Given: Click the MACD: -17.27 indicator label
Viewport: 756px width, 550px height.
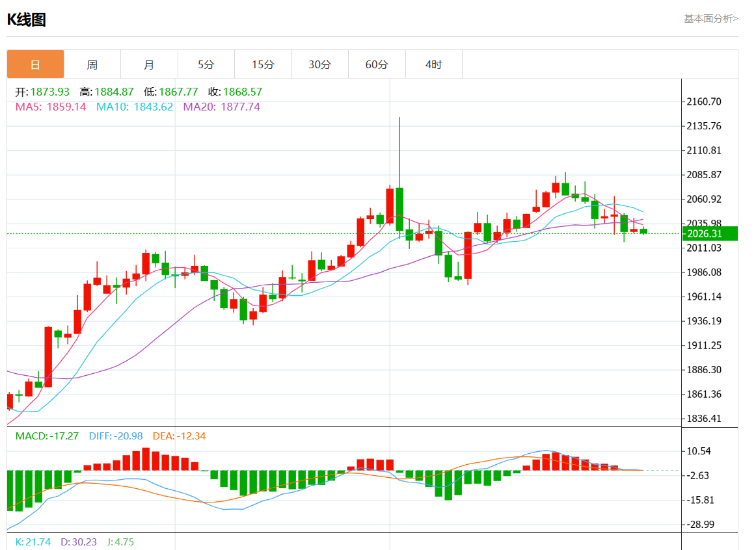Looking at the screenshot, I should 47,436.
